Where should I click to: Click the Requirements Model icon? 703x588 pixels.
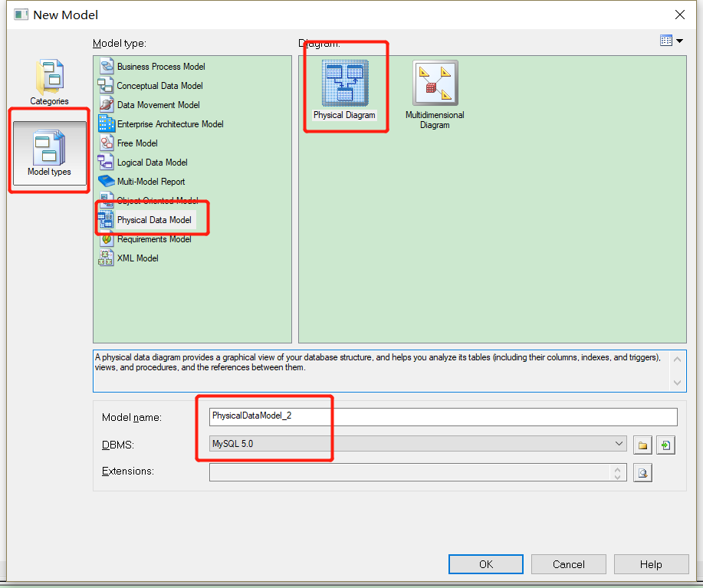pyautogui.click(x=107, y=239)
